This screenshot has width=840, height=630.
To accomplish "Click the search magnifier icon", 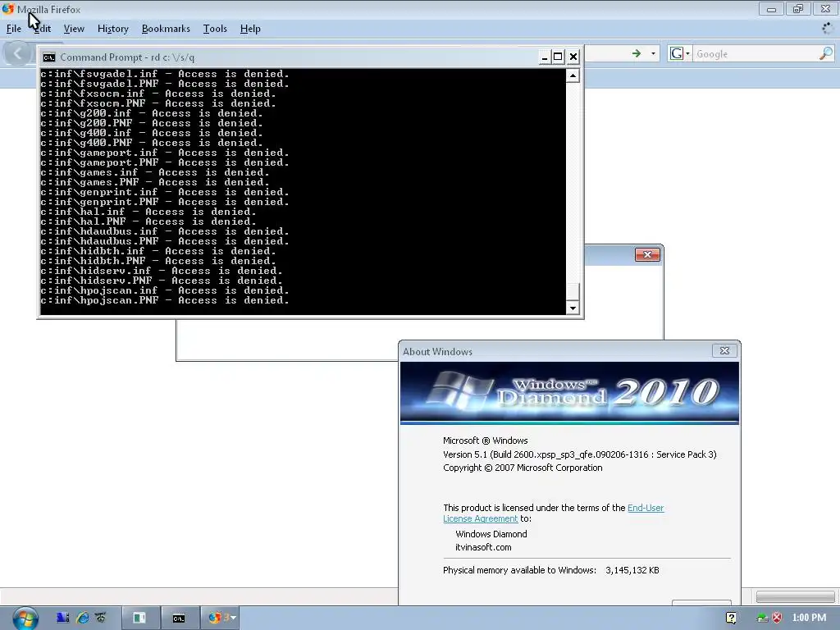I will coord(825,53).
